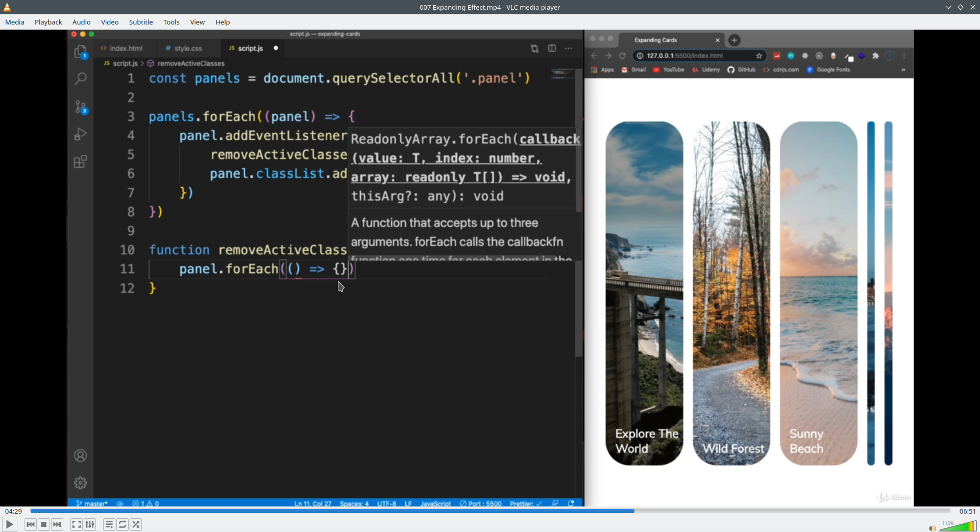
Task: Open the Run and Debug icon
Action: coord(81,134)
